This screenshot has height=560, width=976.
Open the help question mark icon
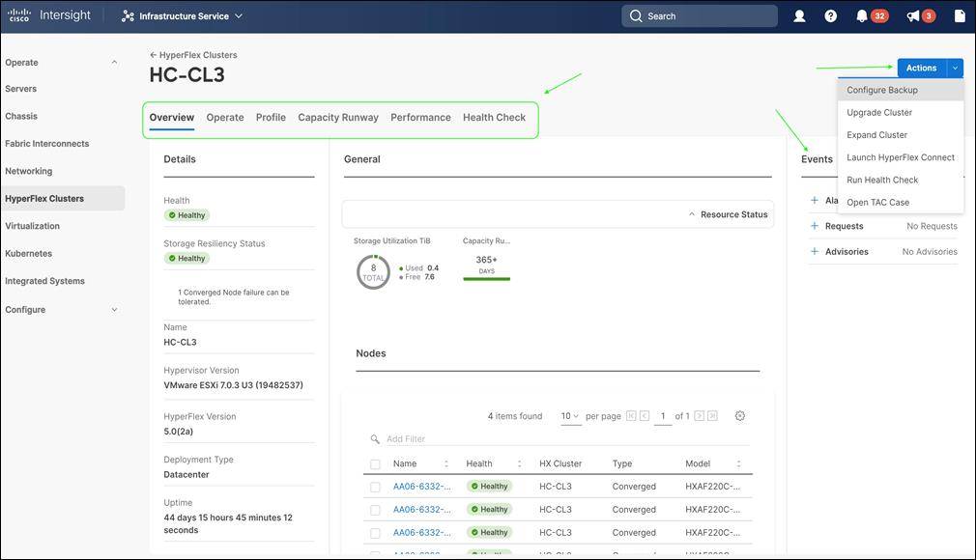coord(830,15)
